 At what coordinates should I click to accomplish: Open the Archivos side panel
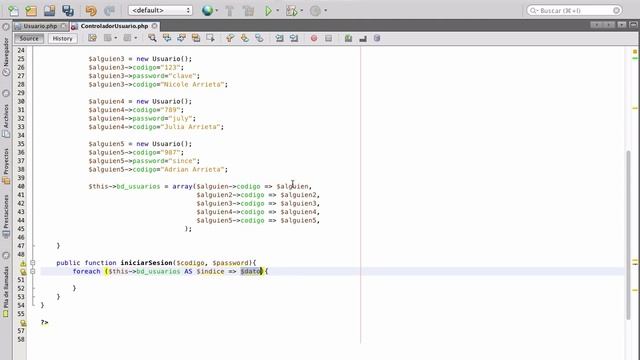[x=6, y=121]
